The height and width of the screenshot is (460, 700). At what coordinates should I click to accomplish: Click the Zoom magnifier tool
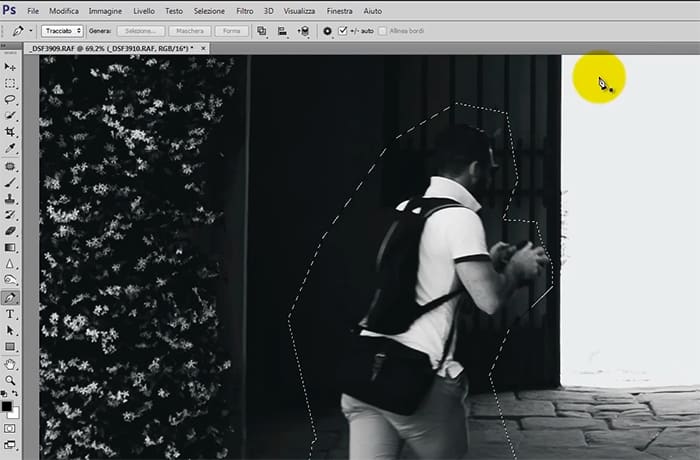click(x=10, y=380)
